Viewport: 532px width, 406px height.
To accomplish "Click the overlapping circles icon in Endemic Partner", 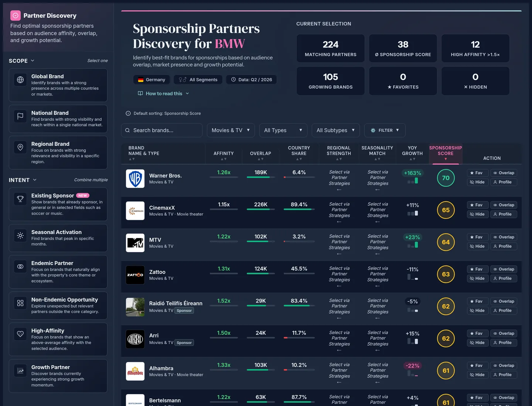I will click(x=20, y=266).
